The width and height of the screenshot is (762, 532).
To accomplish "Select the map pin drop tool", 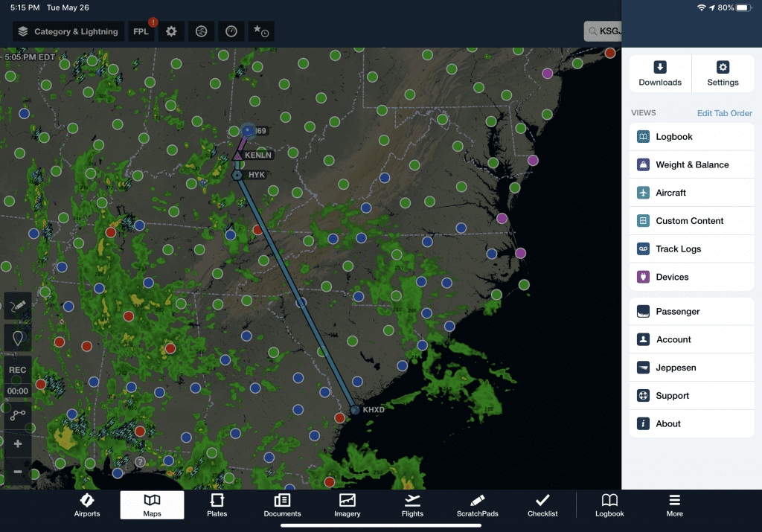I will coord(17,338).
